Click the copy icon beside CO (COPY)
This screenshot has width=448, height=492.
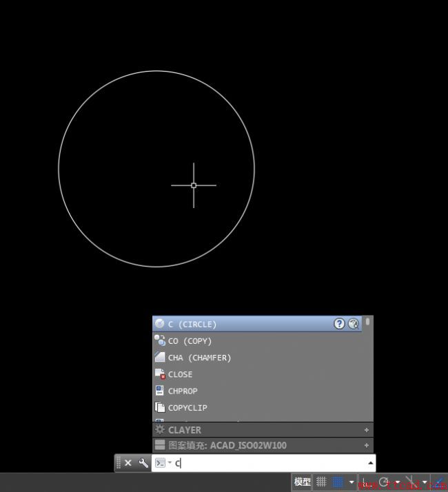pos(159,340)
